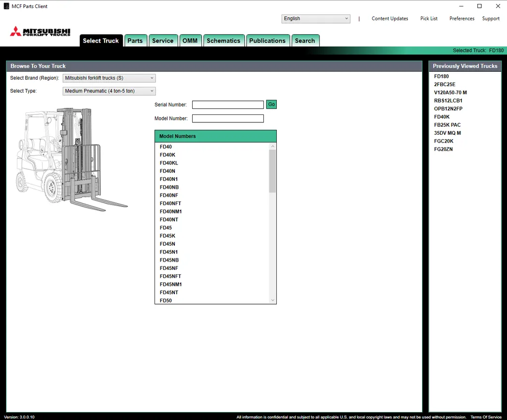Expand the Select Brand (Region) dropdown
The height and width of the screenshot is (420, 507).
click(x=109, y=78)
